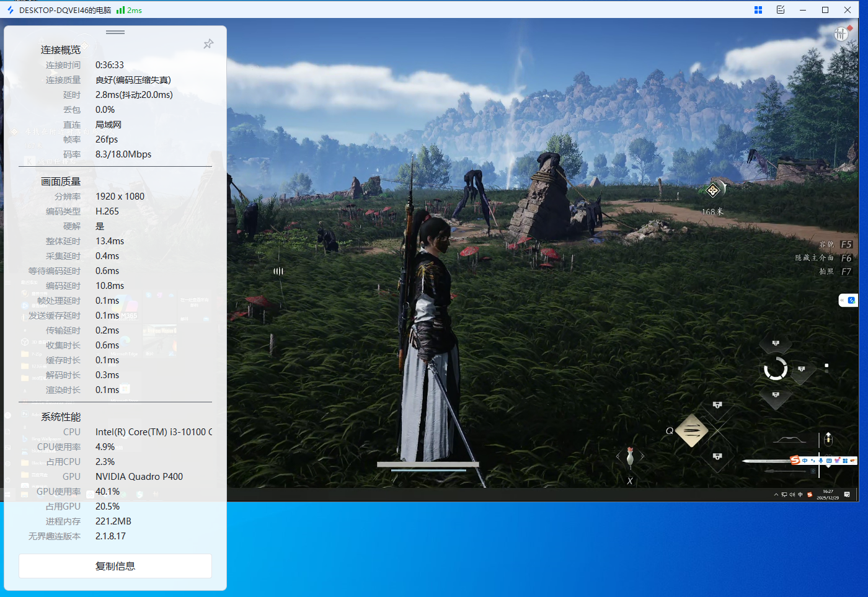
Task: Expand the remote taskbar hidden icons chevron
Action: 776,495
